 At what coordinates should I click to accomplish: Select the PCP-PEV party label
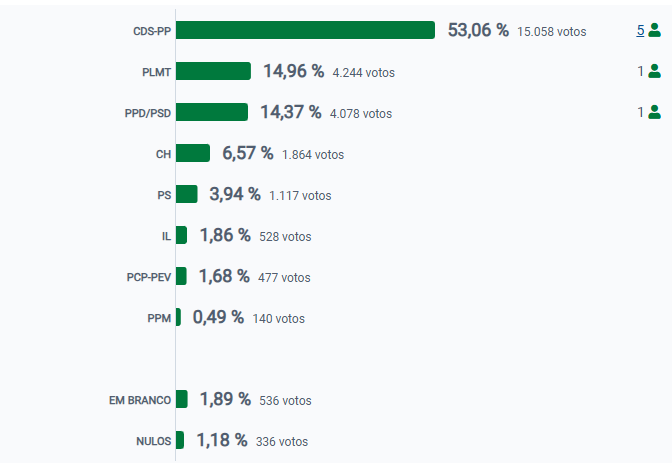[149, 277]
